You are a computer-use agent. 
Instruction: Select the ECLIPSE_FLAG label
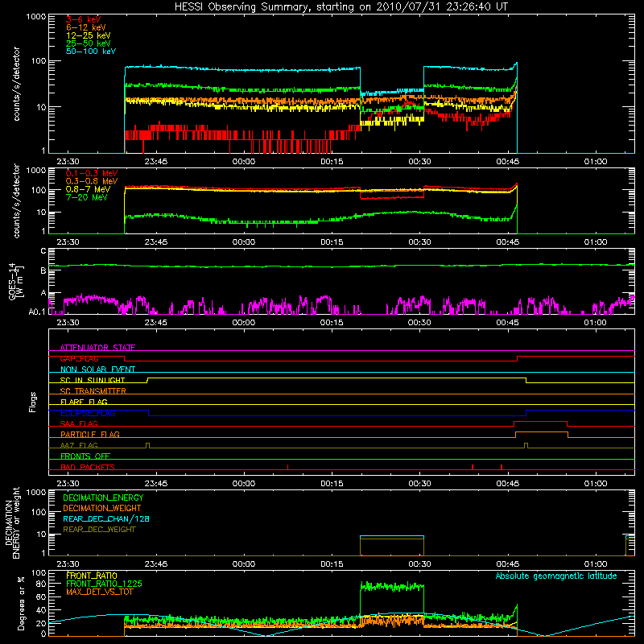[88, 413]
